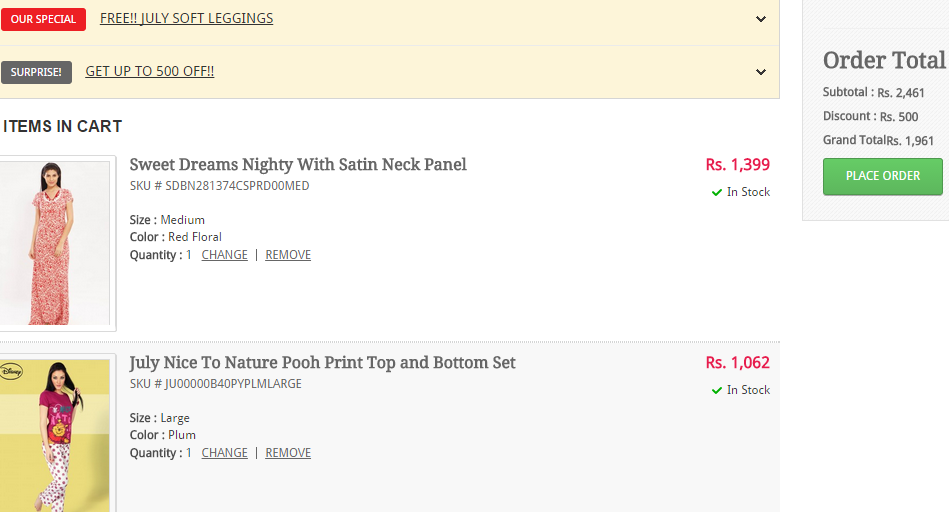
Task: Click the Rs. 1,399 price label
Action: click(x=737, y=165)
